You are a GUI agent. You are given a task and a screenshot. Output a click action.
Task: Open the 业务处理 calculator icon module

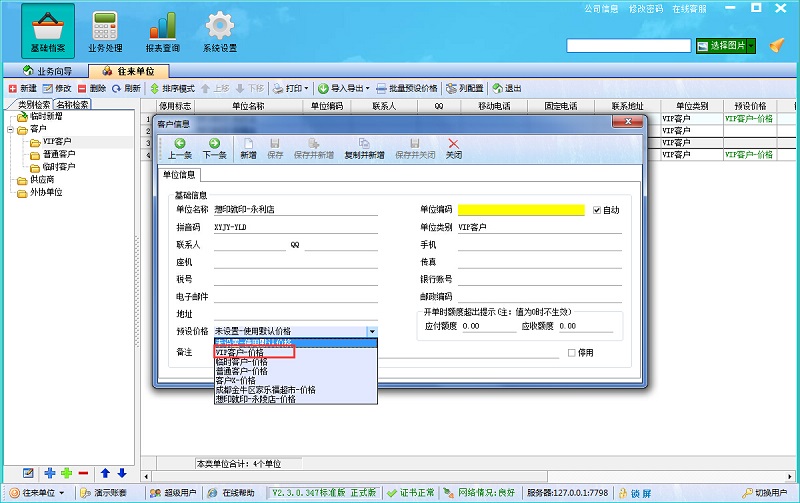pos(104,32)
